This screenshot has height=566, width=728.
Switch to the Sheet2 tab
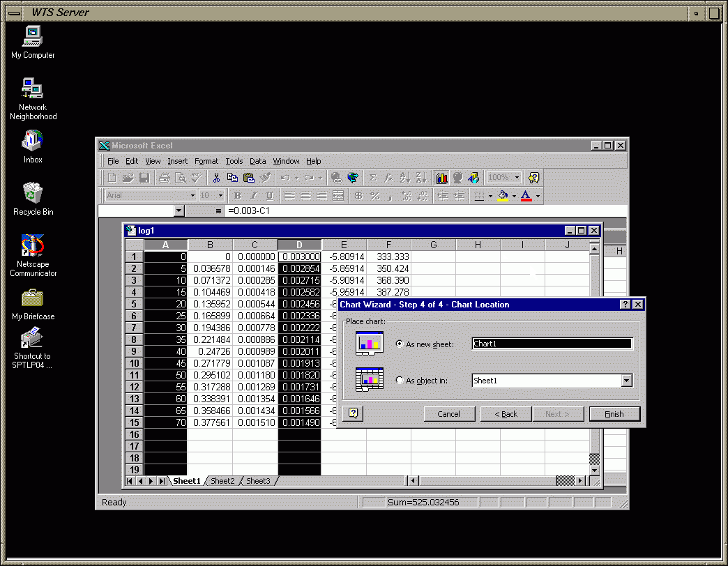coord(222,481)
